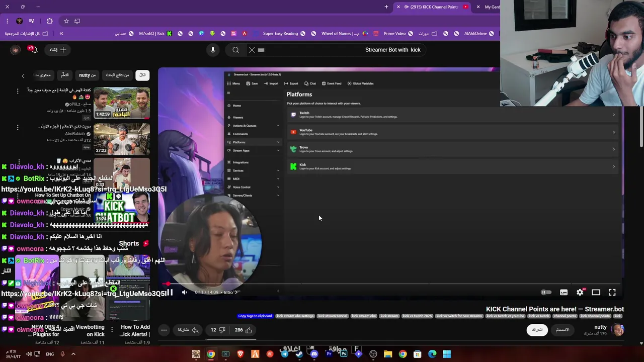Expand hidden bookmarks chevron

coord(61,34)
